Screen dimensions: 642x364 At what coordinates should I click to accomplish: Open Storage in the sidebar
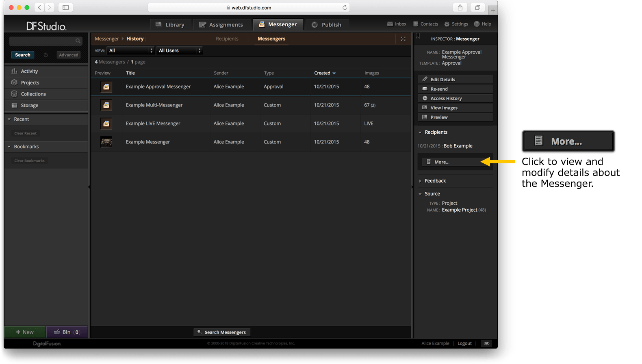click(46, 105)
